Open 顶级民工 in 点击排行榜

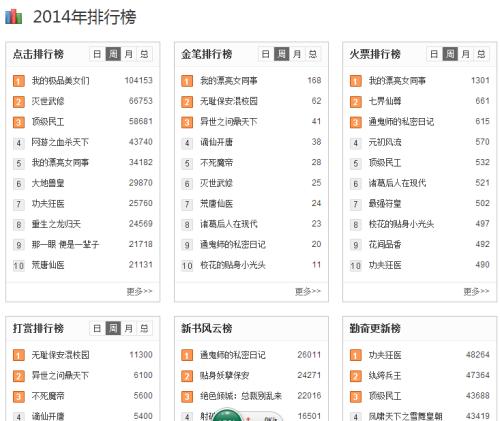click(48, 122)
